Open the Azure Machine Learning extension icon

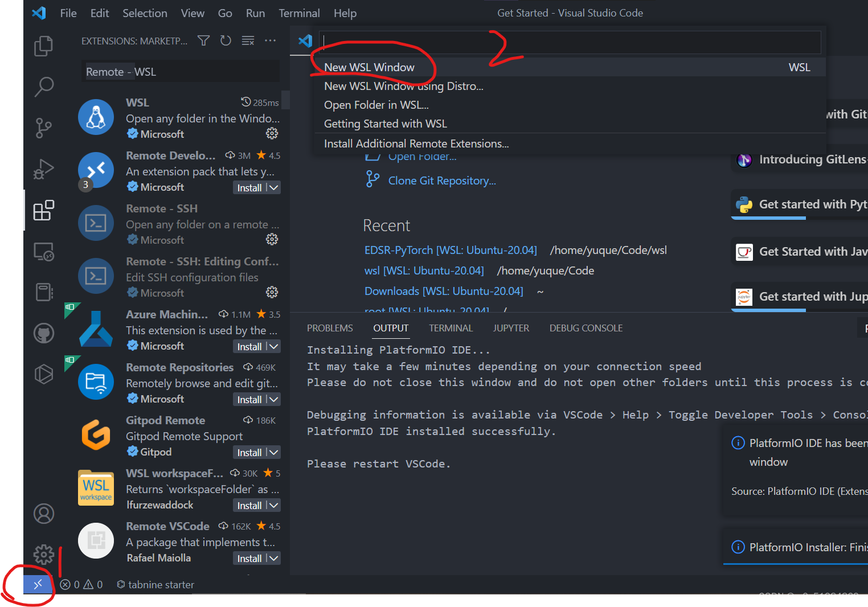coord(96,329)
